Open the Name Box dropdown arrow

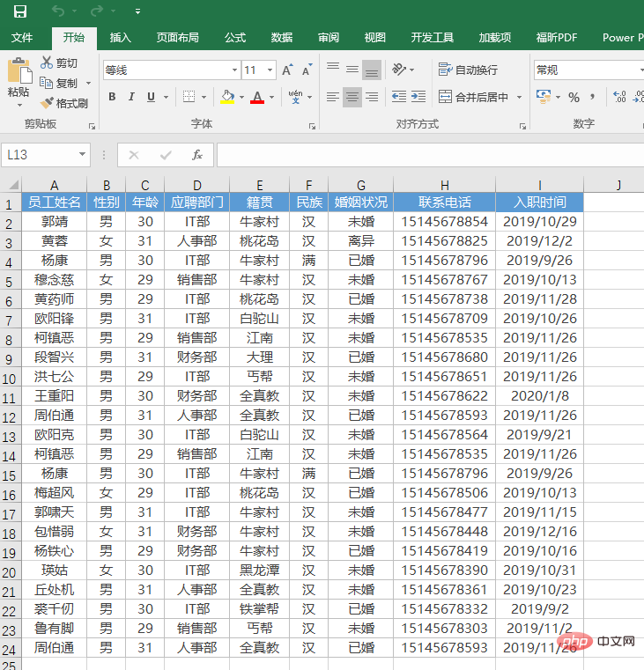click(x=83, y=155)
